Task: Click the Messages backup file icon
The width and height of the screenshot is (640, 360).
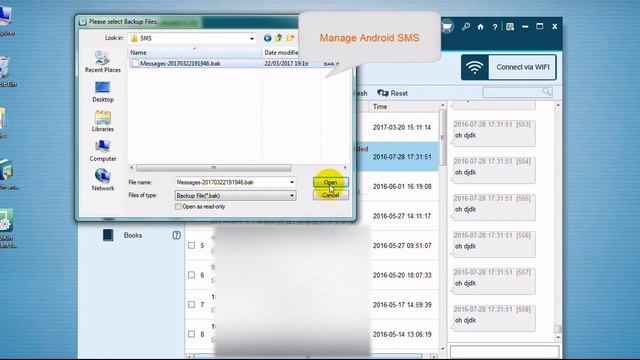Action: coord(135,64)
